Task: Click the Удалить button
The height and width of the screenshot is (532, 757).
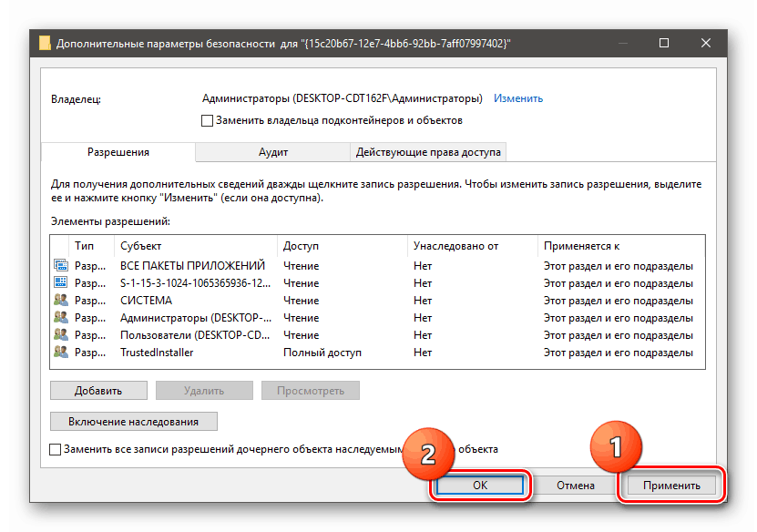Action: [x=204, y=391]
